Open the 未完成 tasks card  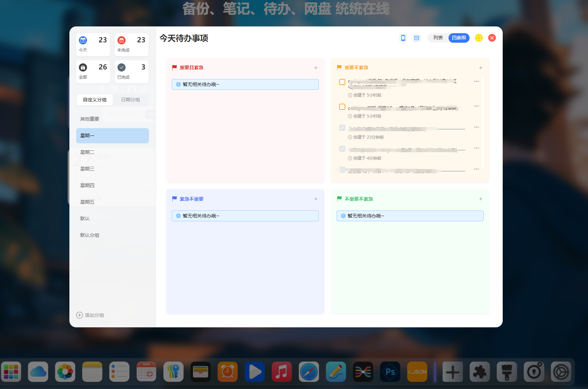(131, 45)
